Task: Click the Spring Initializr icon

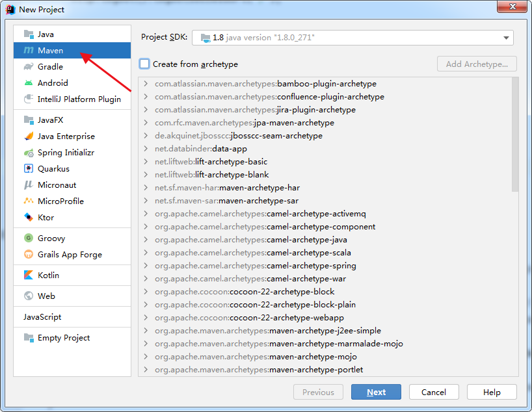Action: (x=29, y=153)
